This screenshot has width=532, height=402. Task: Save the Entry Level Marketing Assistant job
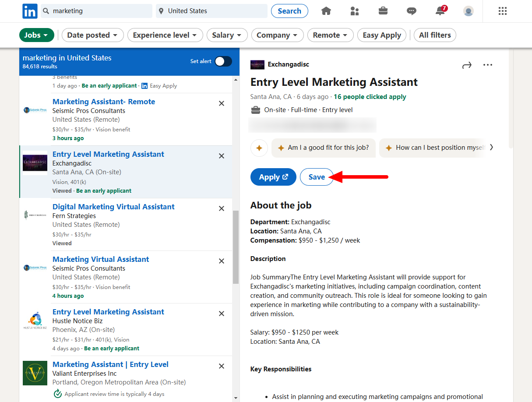pos(317,176)
